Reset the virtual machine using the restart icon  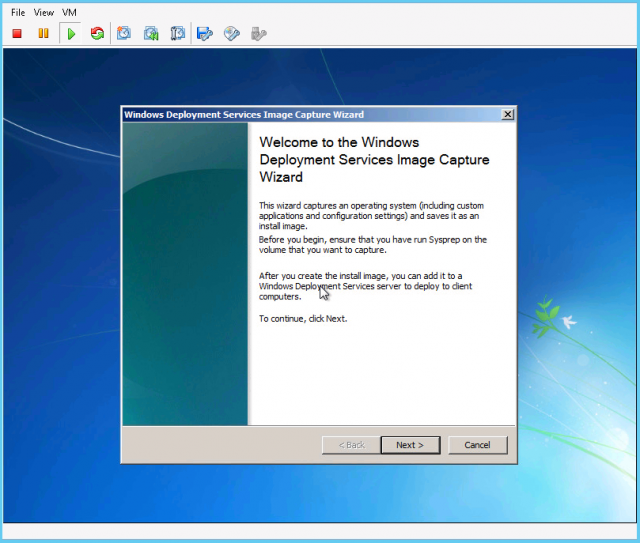click(x=97, y=33)
